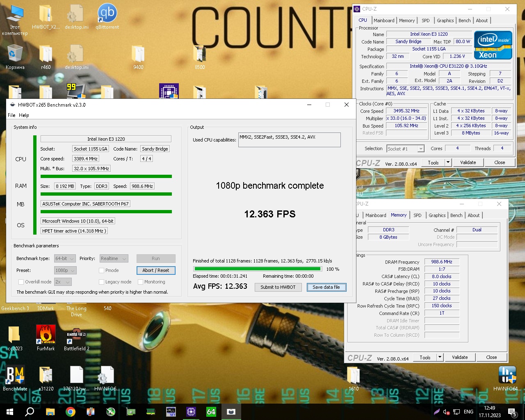The height and width of the screenshot is (420, 525).
Task: Click the muted volume tray icon
Action: click(446, 412)
